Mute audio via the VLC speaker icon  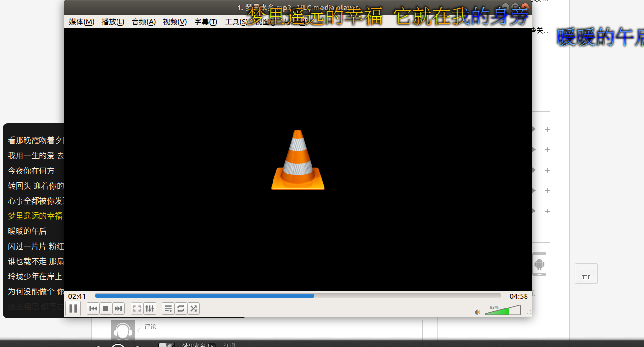[x=478, y=312]
